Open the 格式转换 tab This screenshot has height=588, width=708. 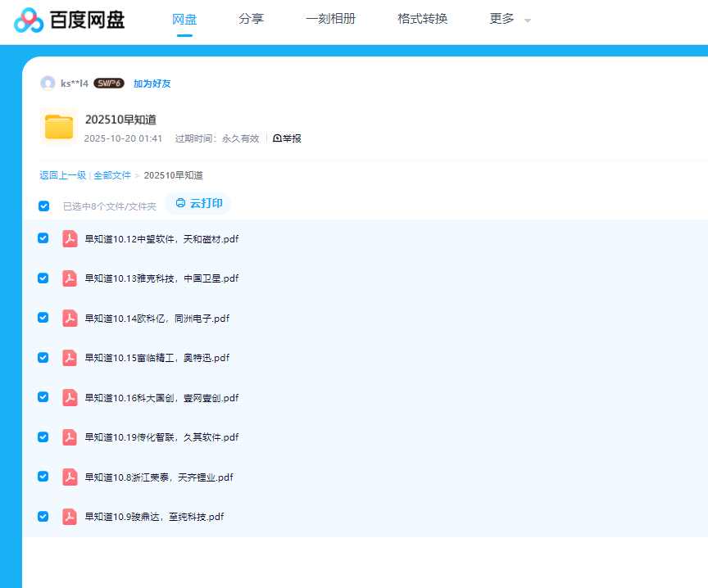pos(422,19)
